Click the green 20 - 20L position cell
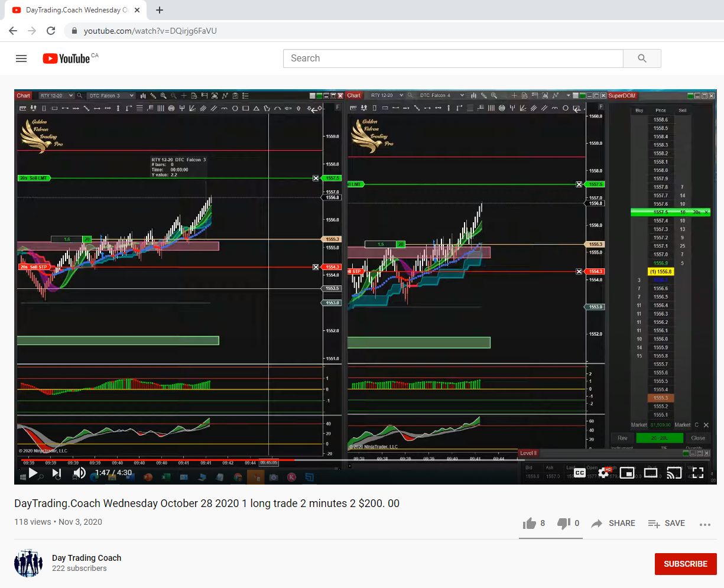The width and height of the screenshot is (724, 588). click(660, 438)
